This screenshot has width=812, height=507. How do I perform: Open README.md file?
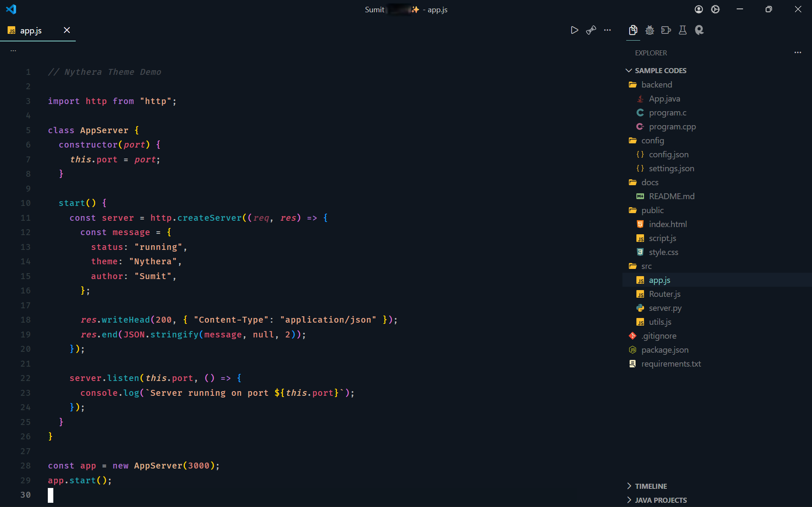point(717,196)
